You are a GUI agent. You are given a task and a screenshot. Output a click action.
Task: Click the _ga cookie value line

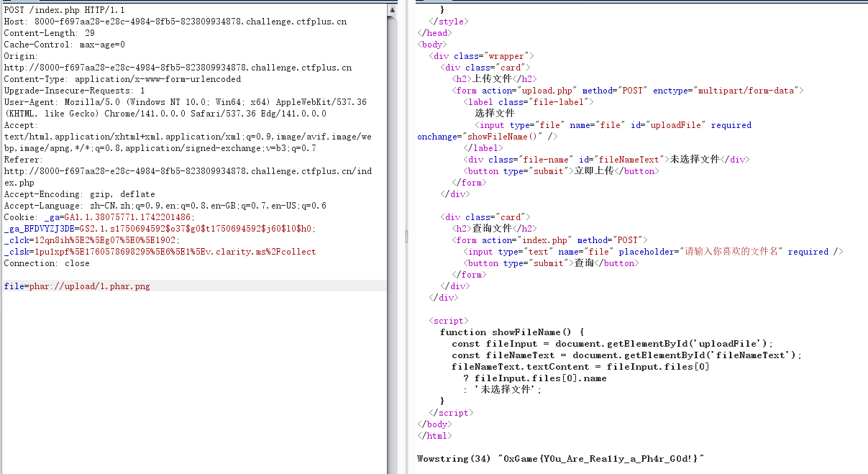click(99, 217)
